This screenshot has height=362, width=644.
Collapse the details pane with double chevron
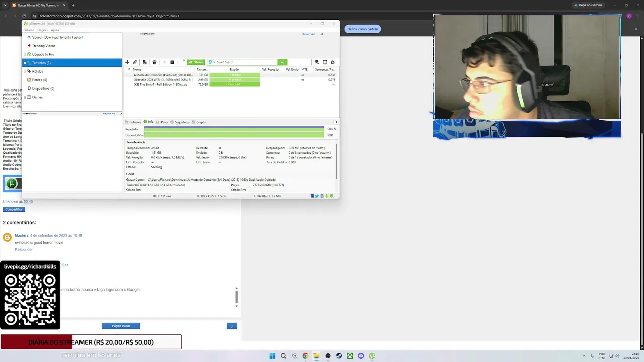(x=336, y=122)
